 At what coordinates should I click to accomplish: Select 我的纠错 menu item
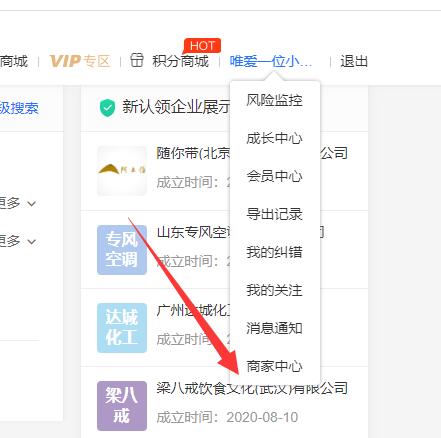(x=275, y=252)
